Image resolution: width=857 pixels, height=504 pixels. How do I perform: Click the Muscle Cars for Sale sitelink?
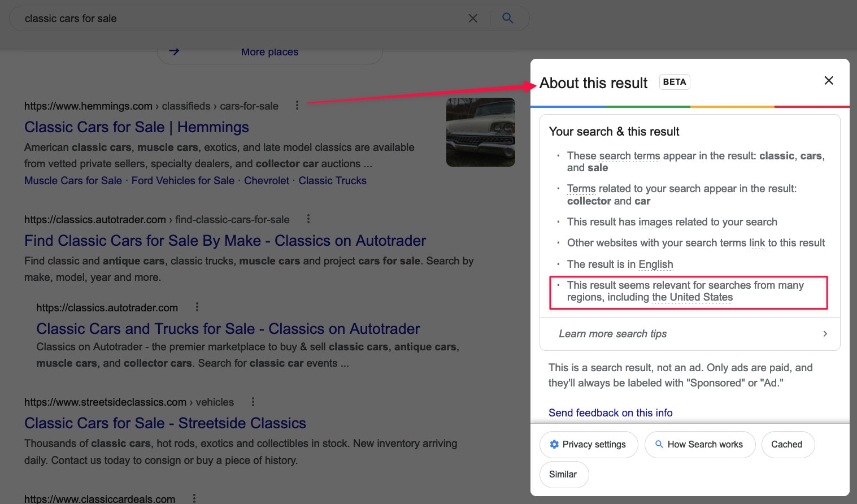[73, 181]
